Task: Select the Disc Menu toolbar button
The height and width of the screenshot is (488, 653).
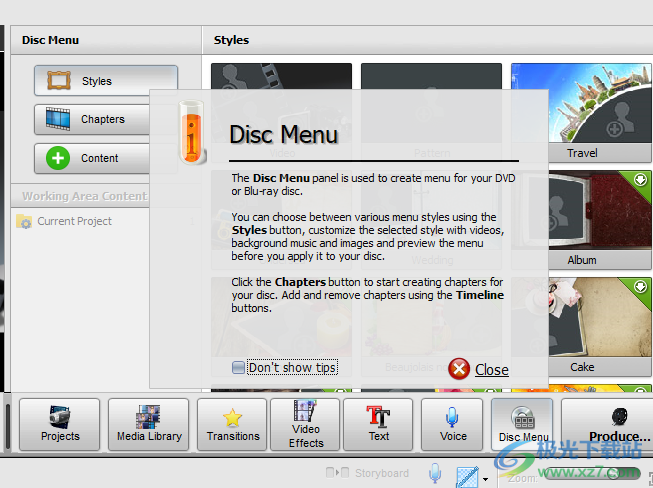Action: coord(523,424)
